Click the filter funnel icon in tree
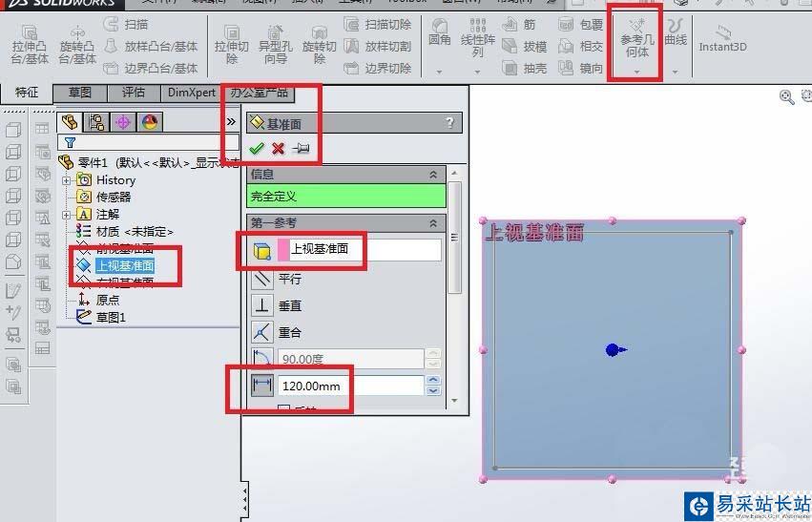Screen dimensions: 812x522 pos(70,142)
